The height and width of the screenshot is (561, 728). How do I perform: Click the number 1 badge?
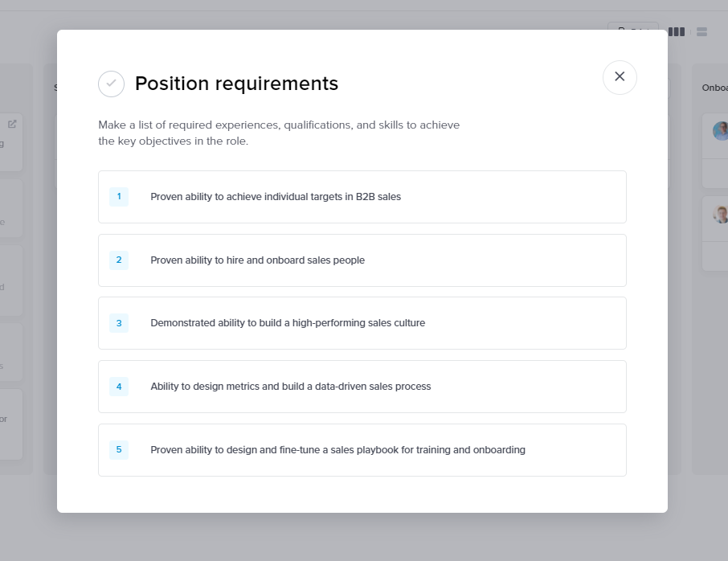point(119,196)
